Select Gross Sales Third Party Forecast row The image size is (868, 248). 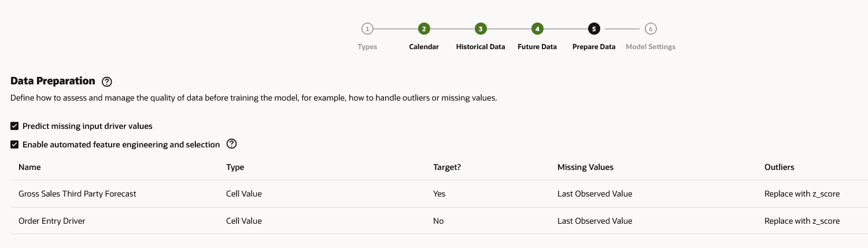click(77, 194)
